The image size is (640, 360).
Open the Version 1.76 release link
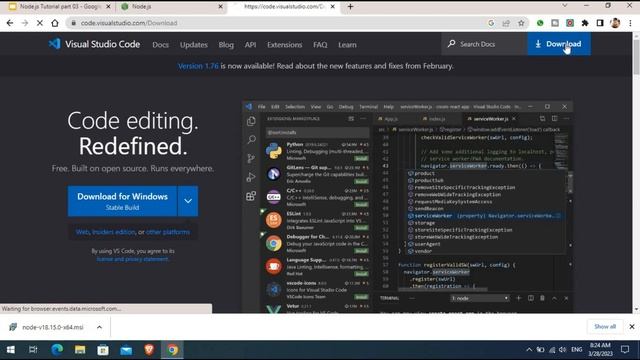coord(198,66)
